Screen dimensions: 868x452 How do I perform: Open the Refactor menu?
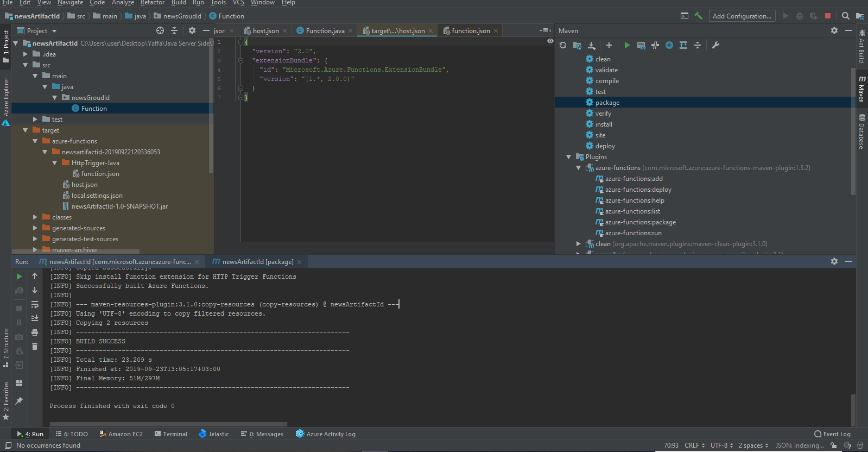(x=152, y=3)
